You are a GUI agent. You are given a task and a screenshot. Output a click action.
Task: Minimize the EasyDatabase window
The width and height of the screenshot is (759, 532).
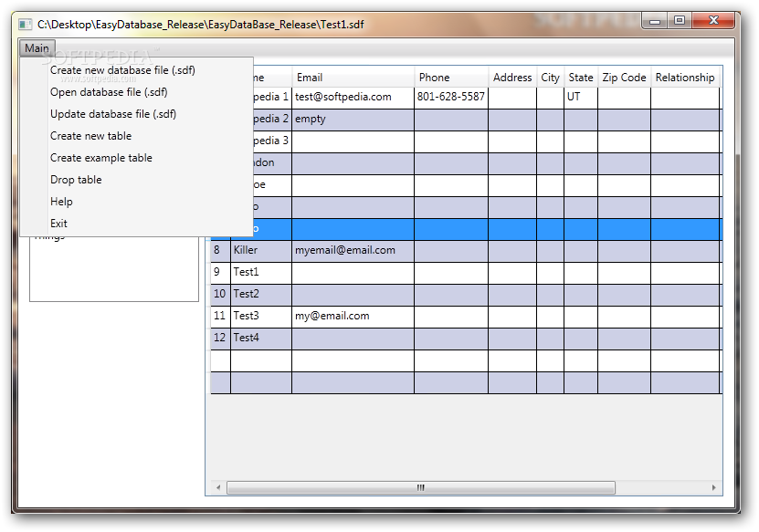pyautogui.click(x=655, y=21)
